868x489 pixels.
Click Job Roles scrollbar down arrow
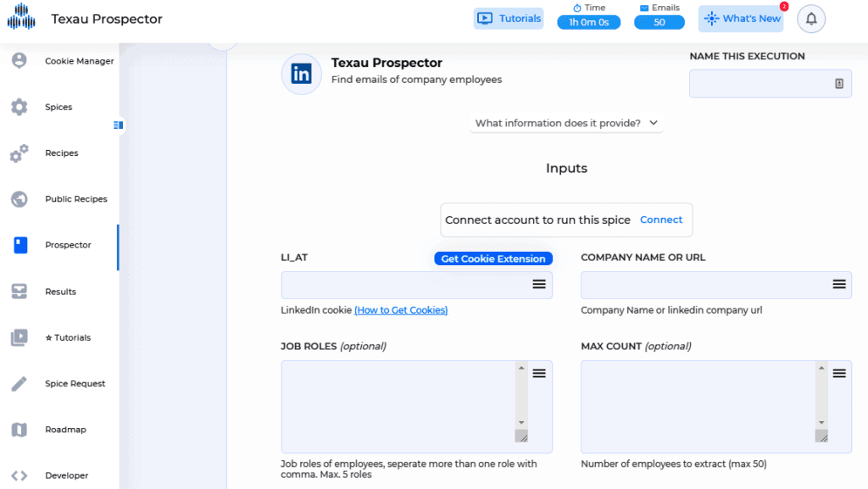point(521,423)
